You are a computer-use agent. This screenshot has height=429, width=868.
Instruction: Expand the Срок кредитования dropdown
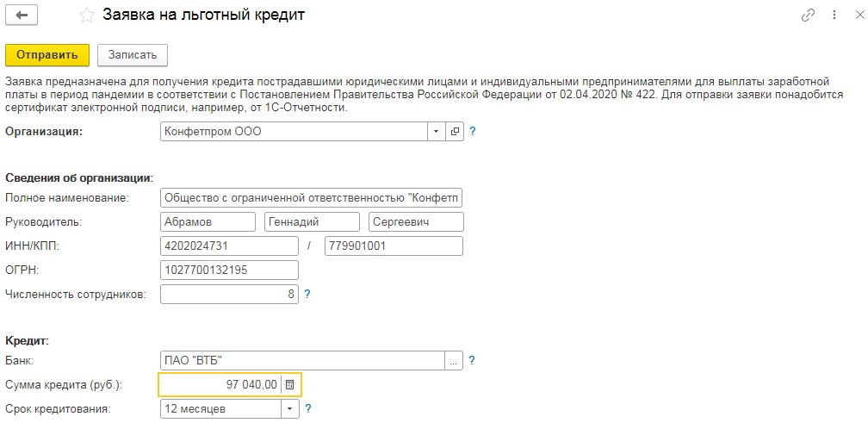click(289, 410)
